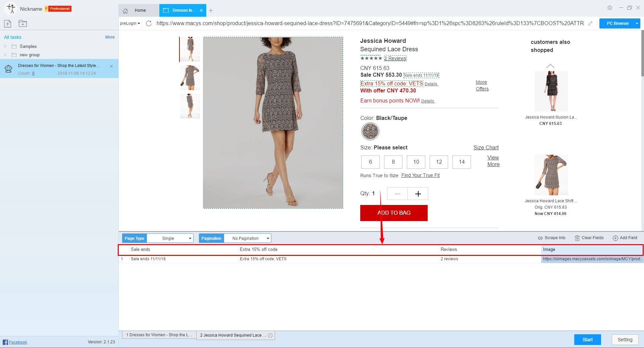Click the image URL table cell
The height and width of the screenshot is (348, 644).
592,259
